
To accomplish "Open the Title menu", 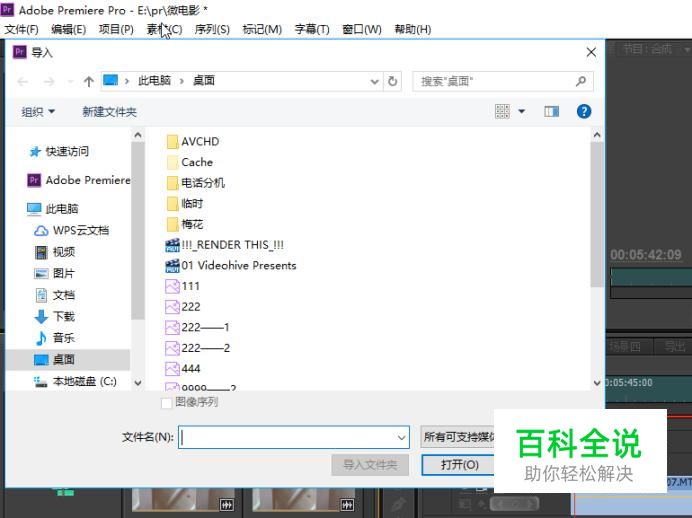I will click(x=312, y=30).
